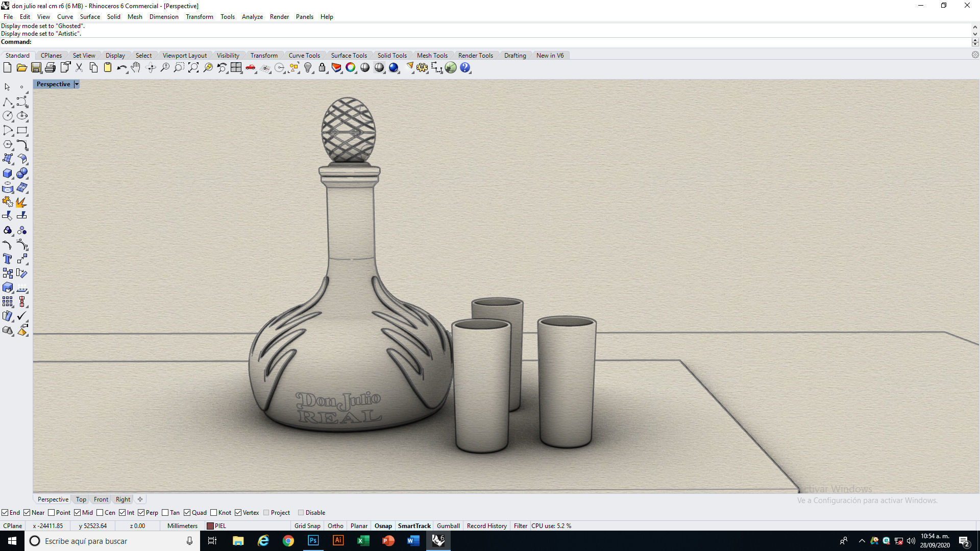
Task: Toggle the Perp osnap checkbox
Action: 141,513
